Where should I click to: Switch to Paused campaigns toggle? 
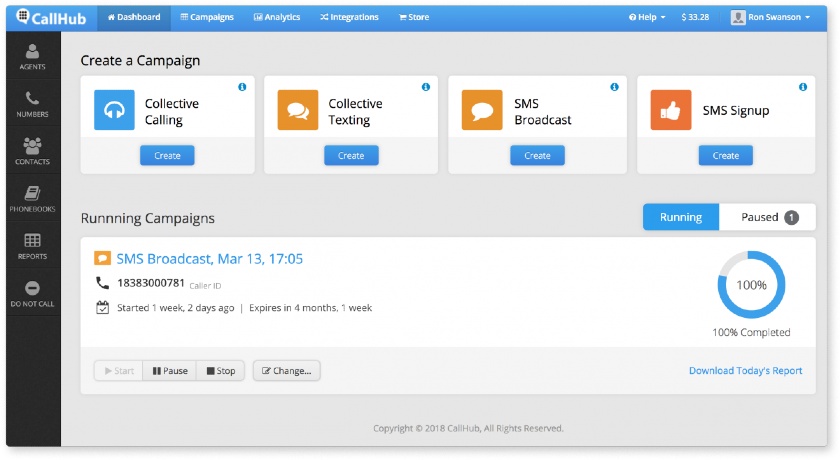coord(767,217)
